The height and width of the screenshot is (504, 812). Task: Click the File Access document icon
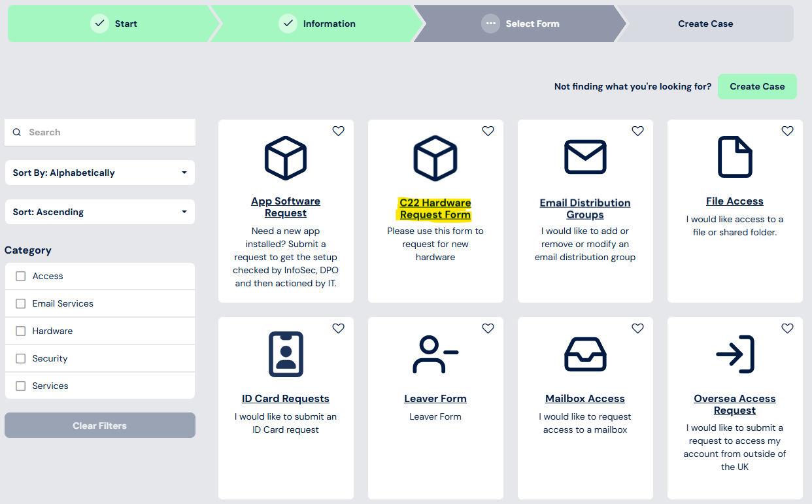coord(735,157)
